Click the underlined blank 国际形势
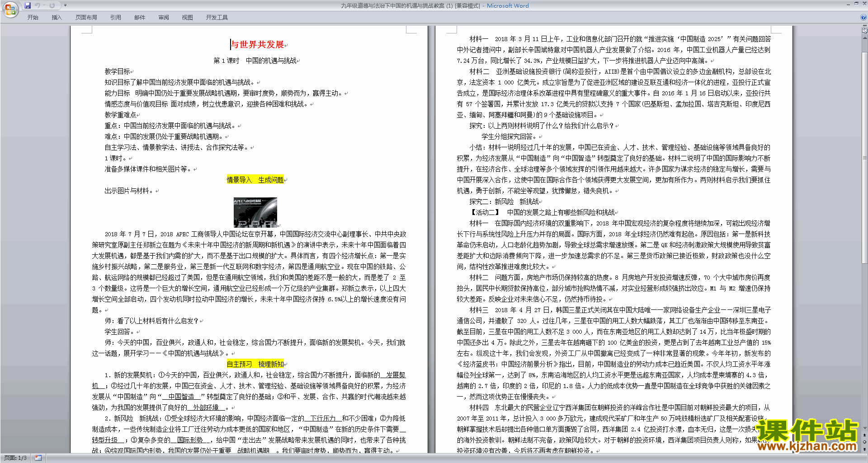 [x=190, y=440]
